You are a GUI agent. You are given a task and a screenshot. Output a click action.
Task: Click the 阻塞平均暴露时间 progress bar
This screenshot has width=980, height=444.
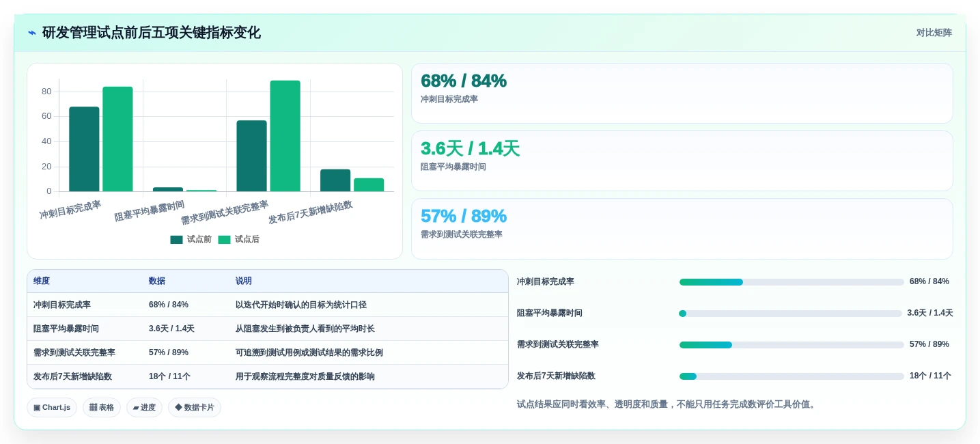click(x=791, y=314)
